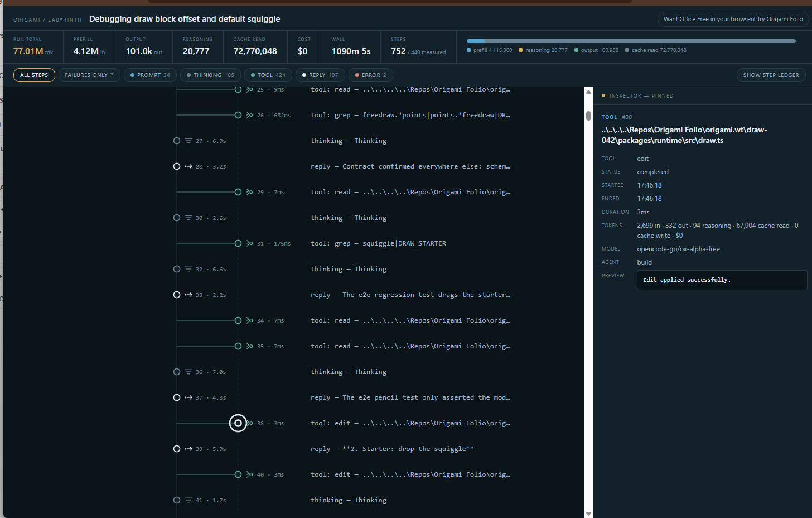Toggle the FAILURES ONLY 7 filter
The image size is (812, 518).
coord(89,75)
